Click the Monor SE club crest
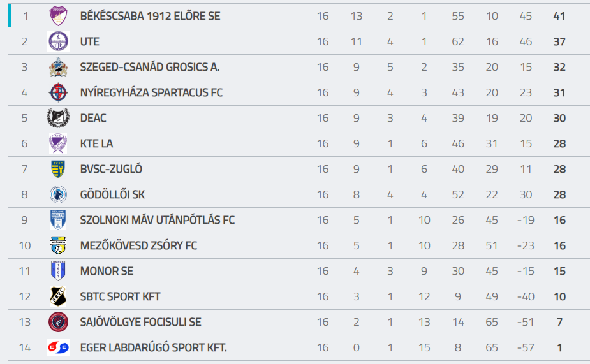Image resolution: width=590 pixels, height=364 pixels. (58, 271)
